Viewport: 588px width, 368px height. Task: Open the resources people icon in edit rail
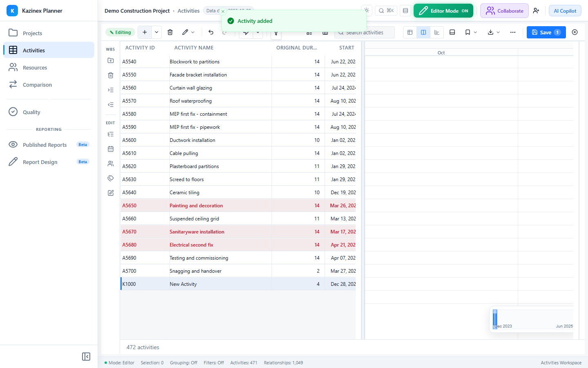(111, 164)
